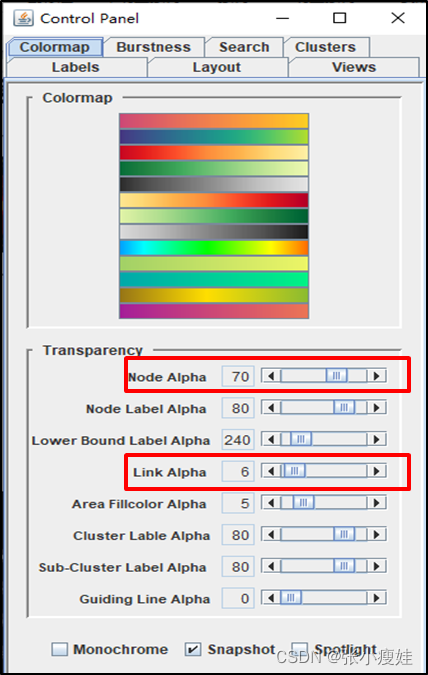Screen dimensions: 428x675
Task: Click the Guiding Line Alpha slider thumb
Action: (x=291, y=598)
